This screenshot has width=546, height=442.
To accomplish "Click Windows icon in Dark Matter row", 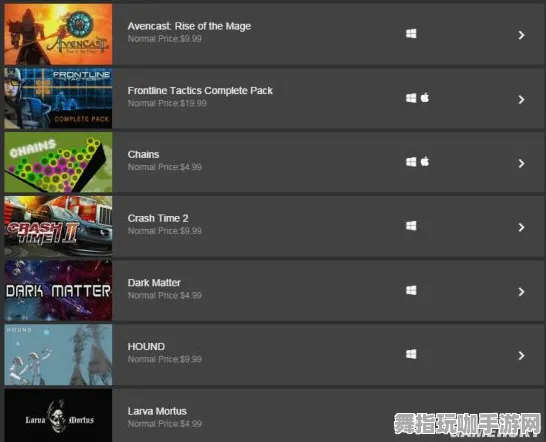I will point(411,290).
